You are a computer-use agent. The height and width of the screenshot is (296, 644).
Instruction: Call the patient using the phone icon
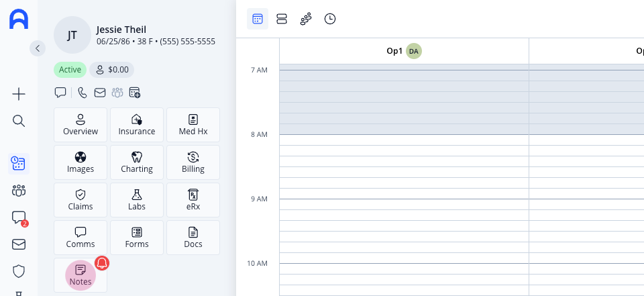(x=83, y=93)
